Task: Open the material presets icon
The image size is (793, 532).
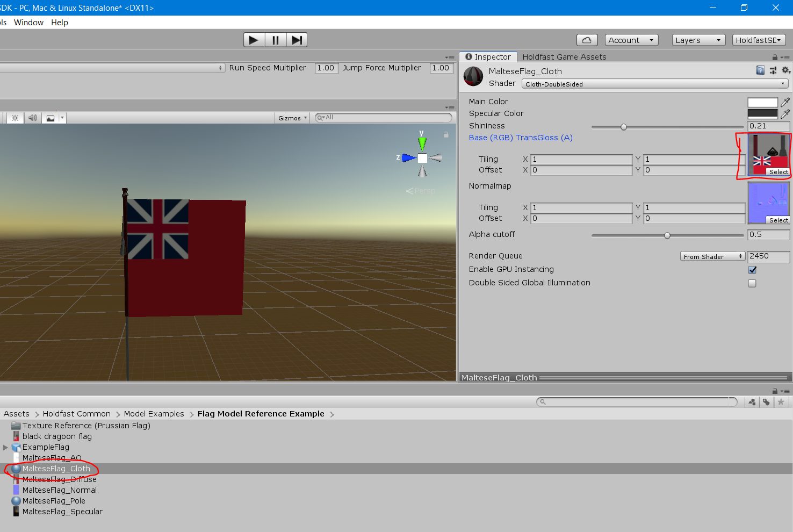Action: click(x=773, y=70)
